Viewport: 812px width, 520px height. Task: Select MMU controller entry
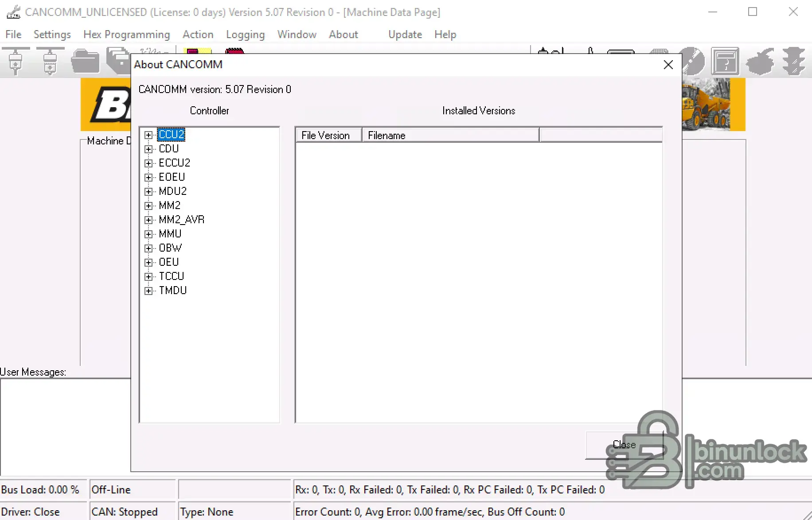pyautogui.click(x=170, y=234)
